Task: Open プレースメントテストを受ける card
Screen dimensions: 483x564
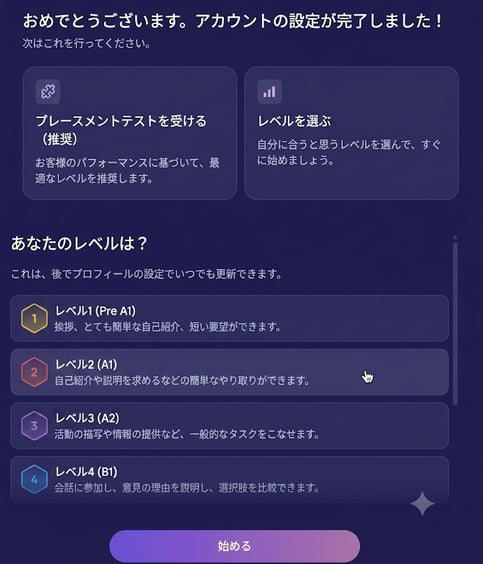Action: coord(130,133)
